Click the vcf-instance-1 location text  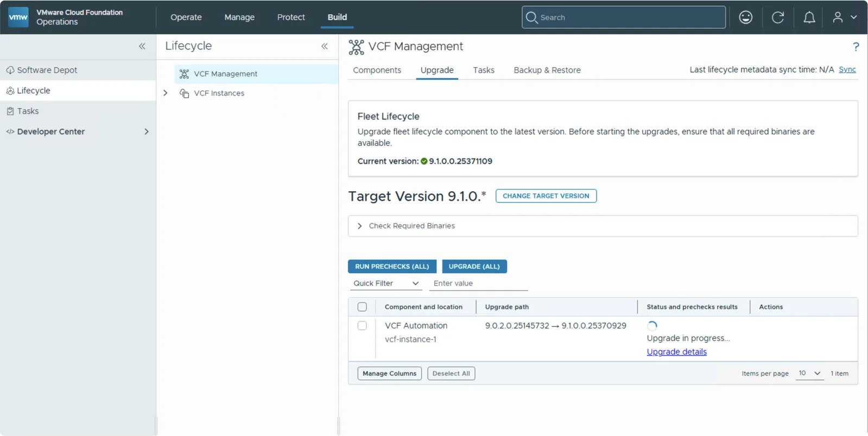pyautogui.click(x=411, y=339)
